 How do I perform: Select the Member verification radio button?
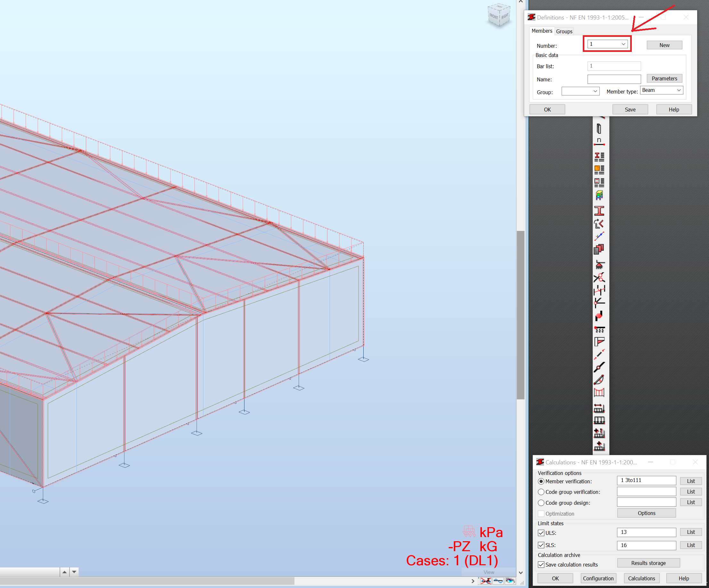click(x=541, y=481)
